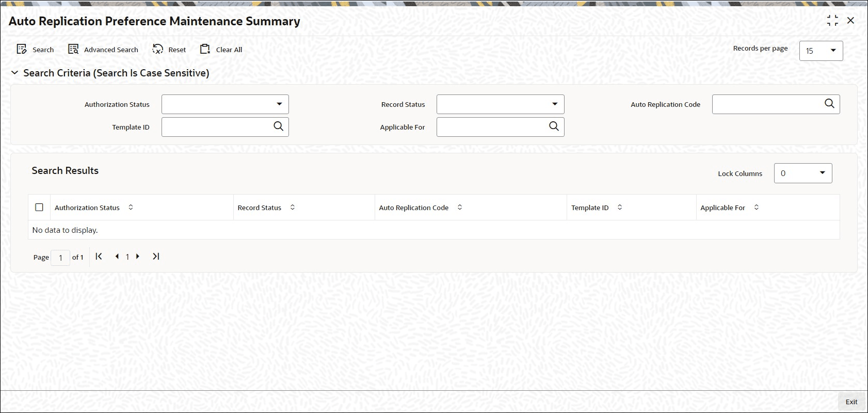This screenshot has height=413, width=868.
Task: Click the Search toolbar icon
Action: click(x=22, y=50)
